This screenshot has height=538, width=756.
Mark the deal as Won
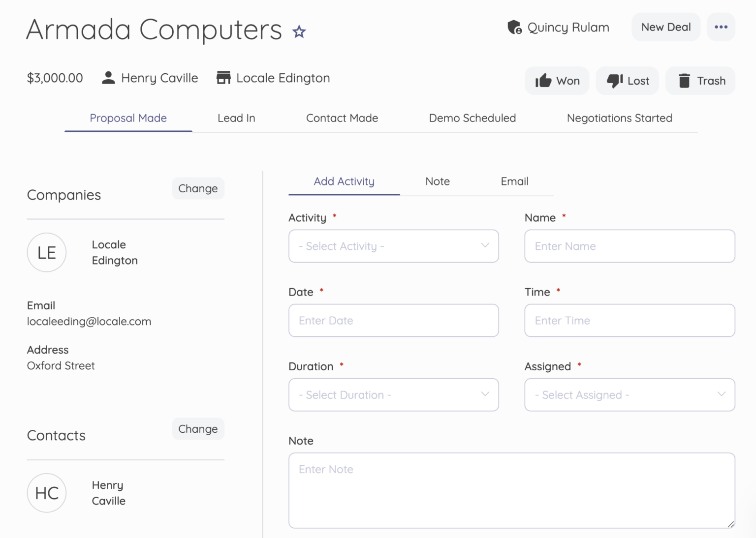pyautogui.click(x=557, y=81)
